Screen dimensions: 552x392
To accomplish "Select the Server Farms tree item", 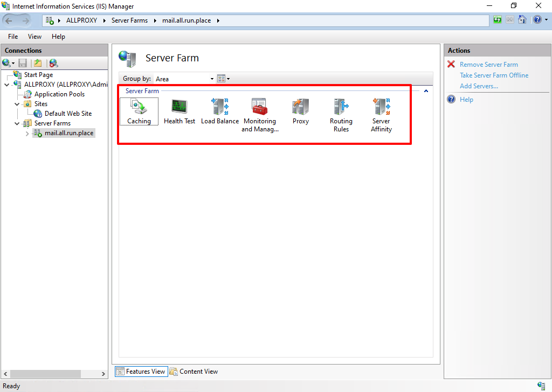I will click(52, 123).
